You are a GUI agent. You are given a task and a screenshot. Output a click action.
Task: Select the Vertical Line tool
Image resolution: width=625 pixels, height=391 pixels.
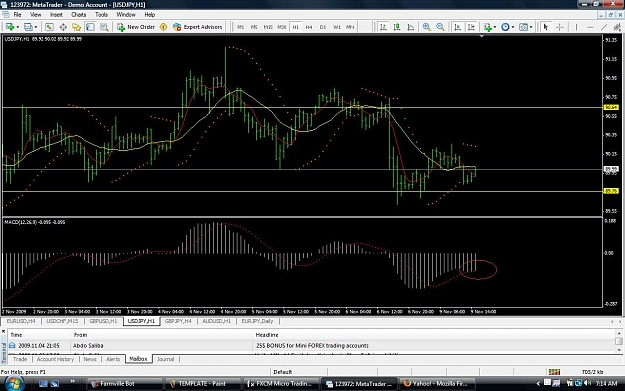click(x=576, y=27)
